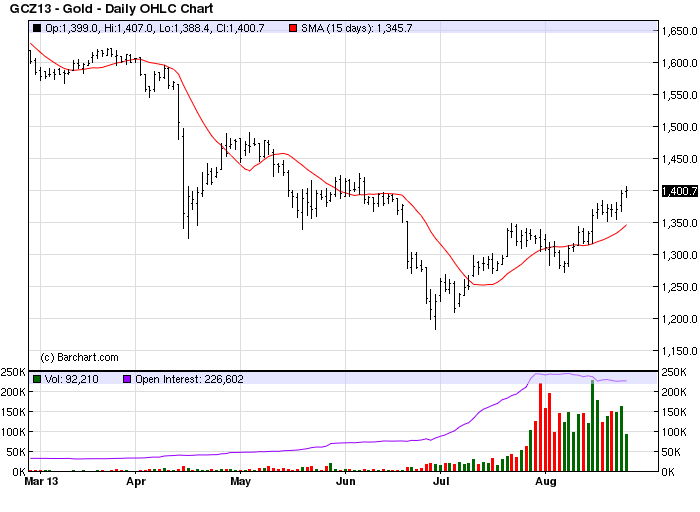
Task: Click the purple Open Interest legend square
Action: point(127,379)
